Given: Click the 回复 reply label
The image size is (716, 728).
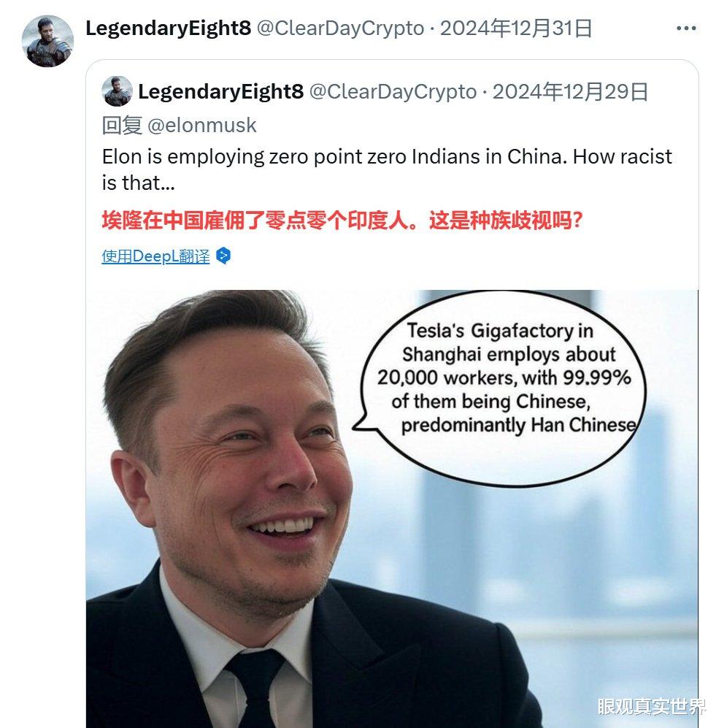Looking at the screenshot, I should [x=122, y=126].
